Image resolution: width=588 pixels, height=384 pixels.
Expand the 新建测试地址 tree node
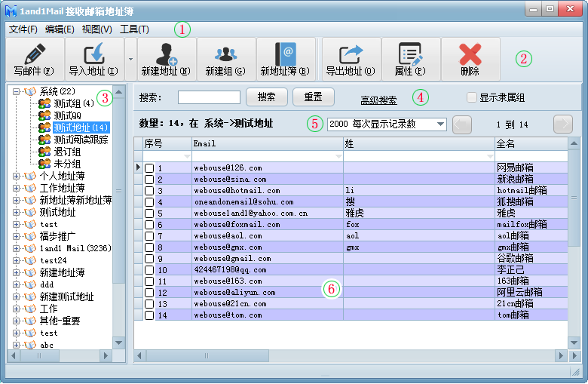click(16, 296)
